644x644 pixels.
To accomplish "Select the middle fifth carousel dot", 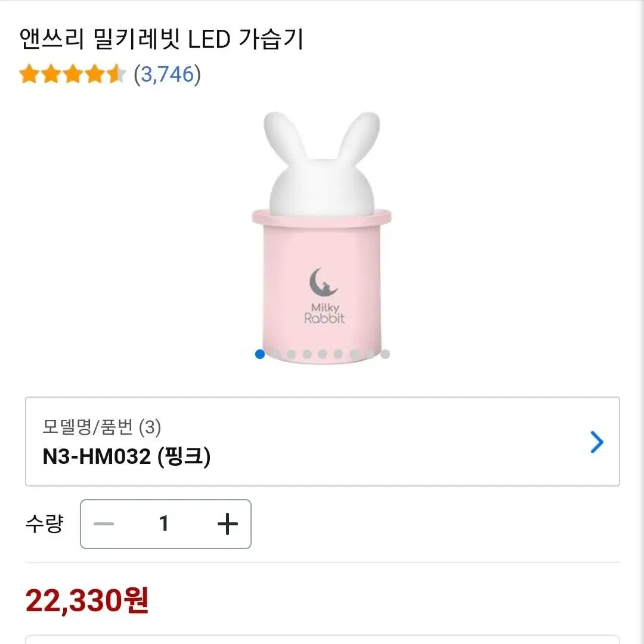I will pos(323,354).
